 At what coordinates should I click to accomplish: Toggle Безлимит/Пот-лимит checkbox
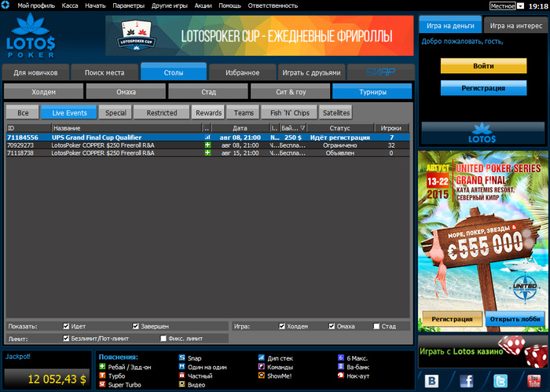(66, 339)
